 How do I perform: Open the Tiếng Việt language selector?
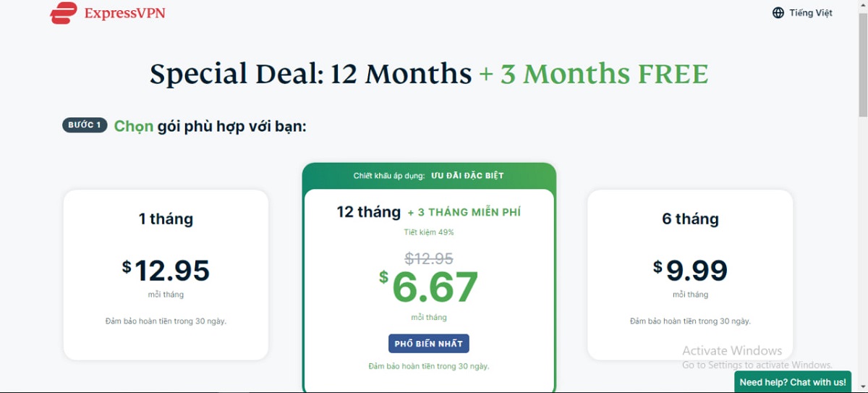pyautogui.click(x=810, y=13)
